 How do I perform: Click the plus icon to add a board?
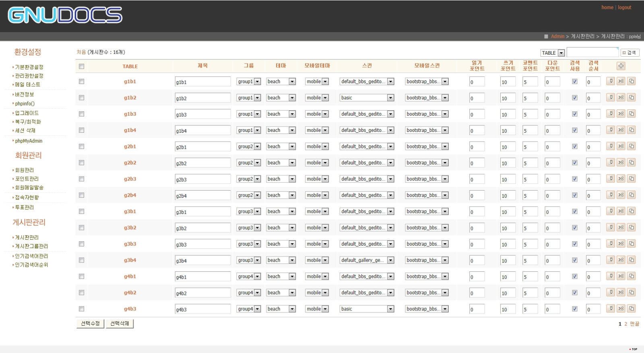[621, 66]
